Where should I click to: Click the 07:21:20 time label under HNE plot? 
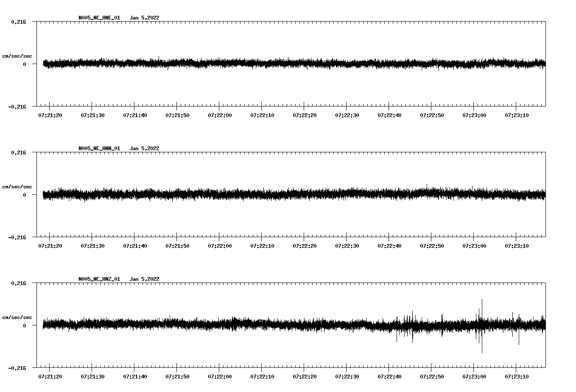pos(50,115)
